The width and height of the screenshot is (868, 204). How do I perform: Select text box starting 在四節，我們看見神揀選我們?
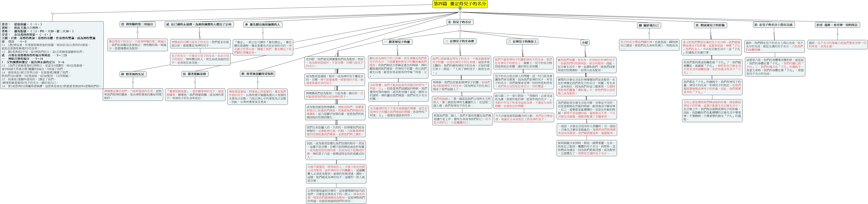(335, 63)
